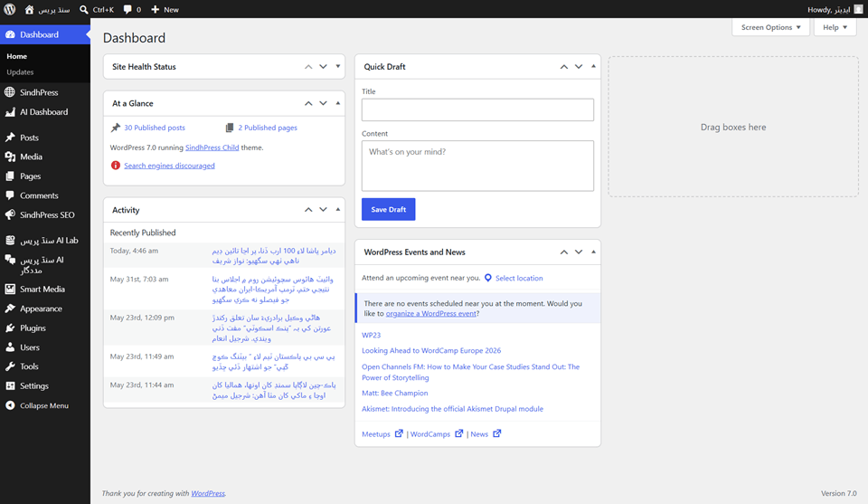Viewport: 868px width, 504px height.
Task: Open the WP23 news link
Action: click(371, 335)
